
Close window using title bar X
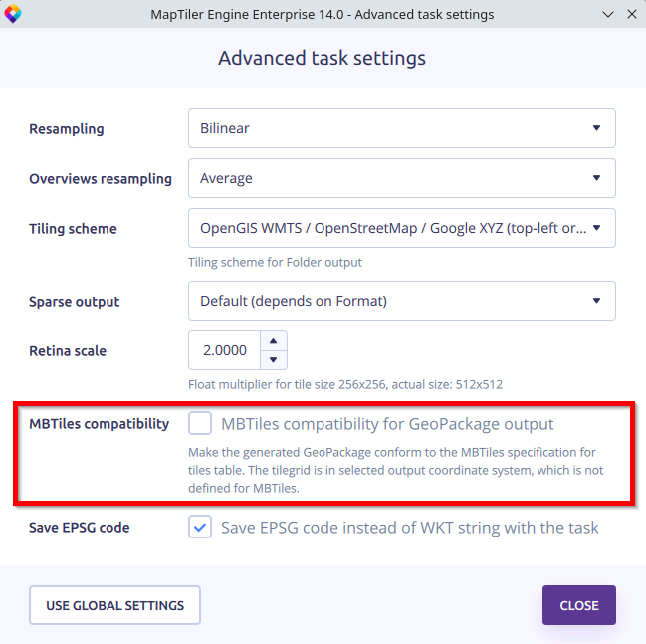click(x=632, y=14)
